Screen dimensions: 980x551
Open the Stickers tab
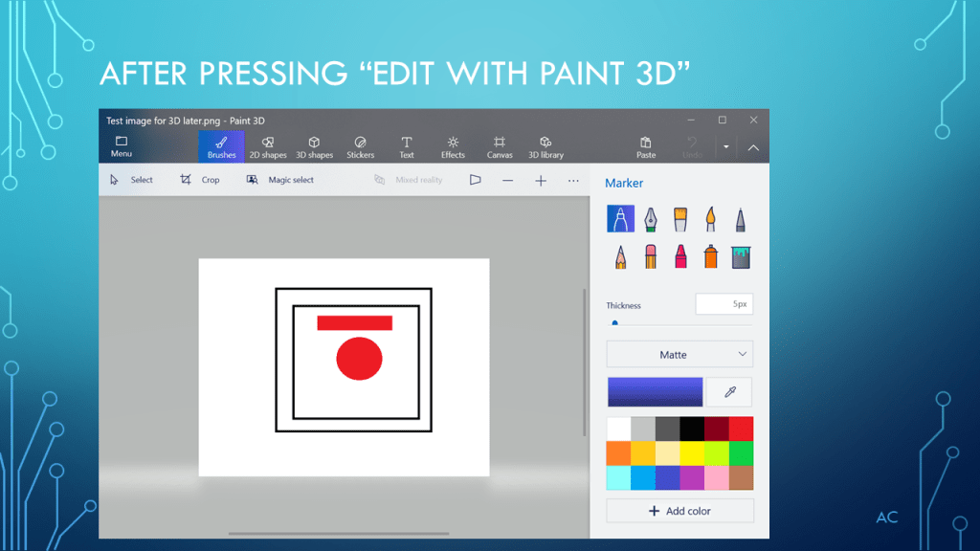[360, 146]
